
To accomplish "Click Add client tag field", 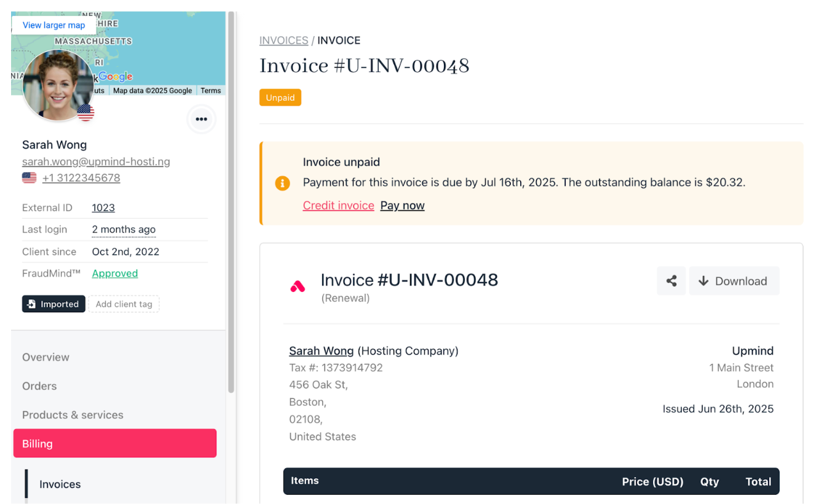I will coord(124,304).
